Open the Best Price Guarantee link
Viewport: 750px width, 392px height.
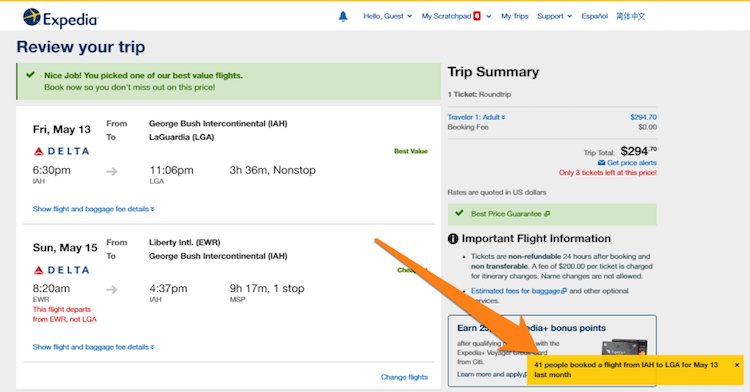click(510, 214)
